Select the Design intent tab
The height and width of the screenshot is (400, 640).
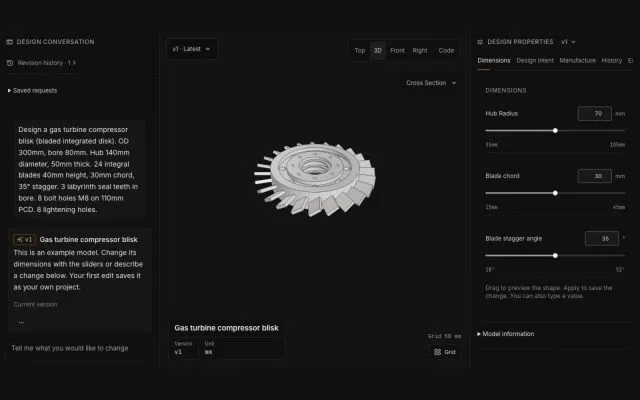point(535,60)
